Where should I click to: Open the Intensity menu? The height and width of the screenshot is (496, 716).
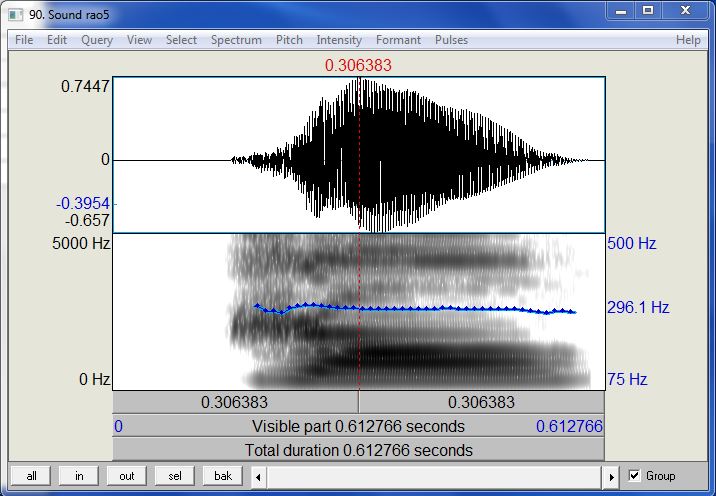click(x=339, y=40)
